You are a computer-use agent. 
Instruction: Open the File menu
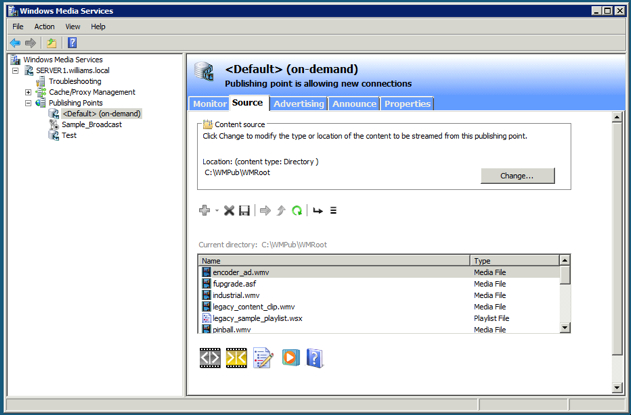click(x=18, y=27)
